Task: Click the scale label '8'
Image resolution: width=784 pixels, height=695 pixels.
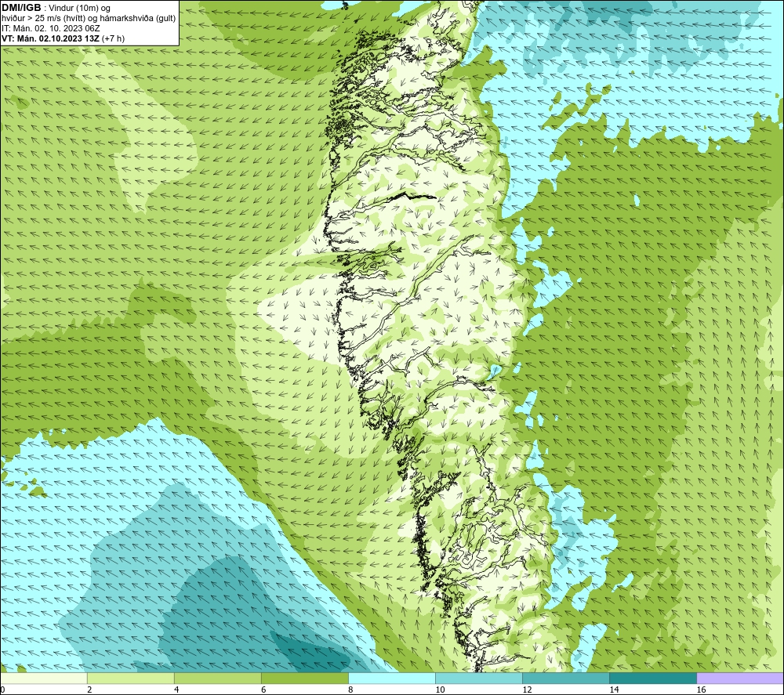Action: [x=350, y=690]
